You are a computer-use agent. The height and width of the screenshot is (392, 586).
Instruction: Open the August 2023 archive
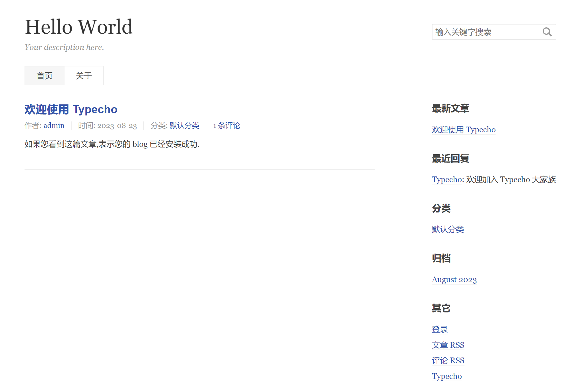[x=454, y=280]
